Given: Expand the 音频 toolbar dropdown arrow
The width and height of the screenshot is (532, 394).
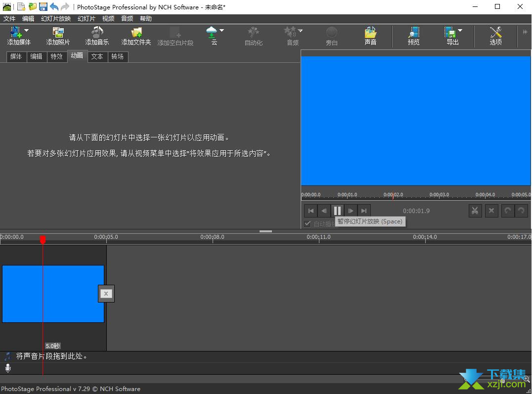Looking at the screenshot, I should [300, 31].
